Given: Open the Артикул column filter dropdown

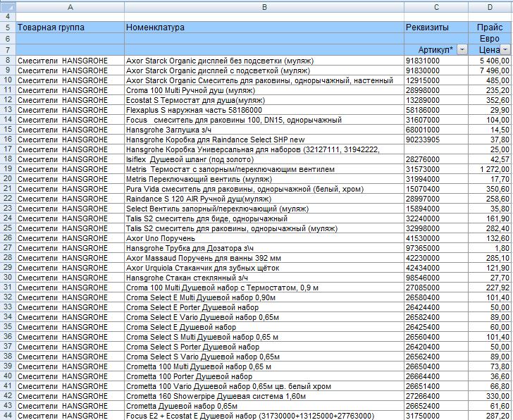Looking at the screenshot, I should [x=462, y=50].
